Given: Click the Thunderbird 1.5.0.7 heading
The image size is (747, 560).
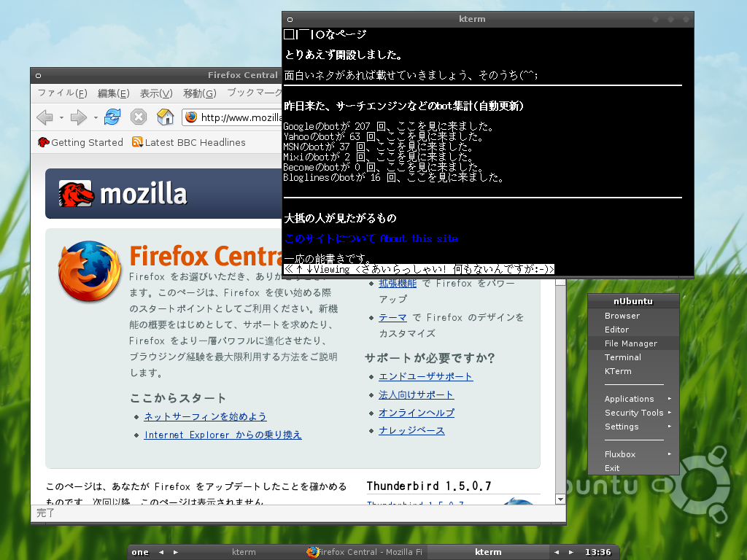Looking at the screenshot, I should click(429, 486).
